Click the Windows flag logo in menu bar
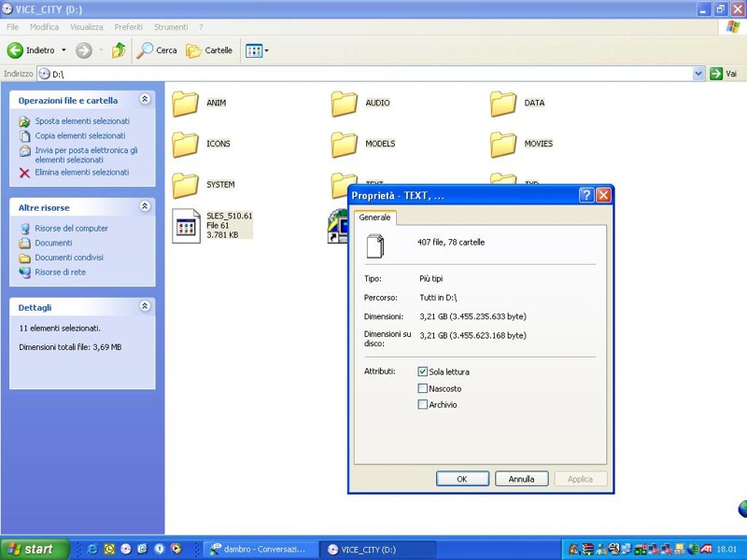Image resolution: width=747 pixels, height=560 pixels. (733, 27)
